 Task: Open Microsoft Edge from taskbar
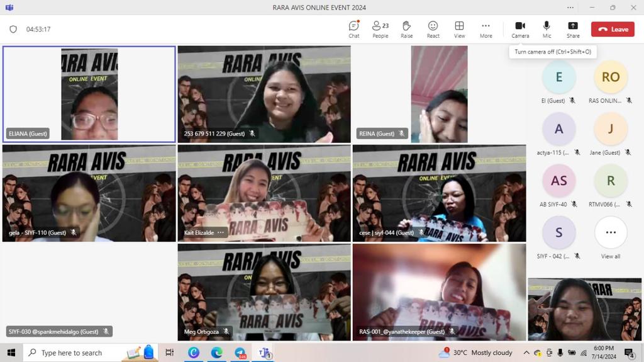coord(217,353)
